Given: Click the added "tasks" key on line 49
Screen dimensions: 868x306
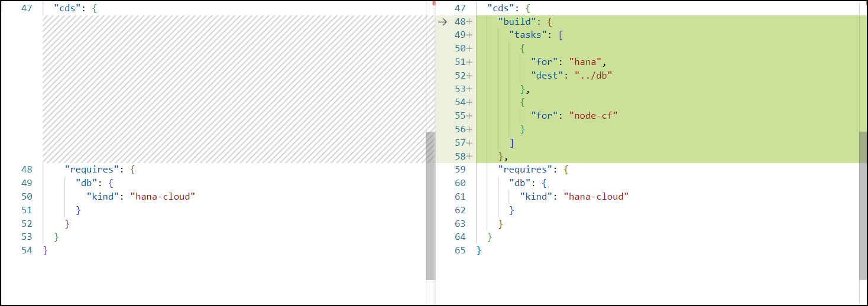Looking at the screenshot, I should [x=528, y=35].
